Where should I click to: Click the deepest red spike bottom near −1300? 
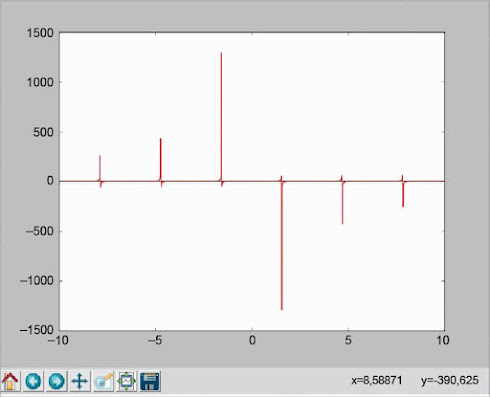[x=282, y=309]
